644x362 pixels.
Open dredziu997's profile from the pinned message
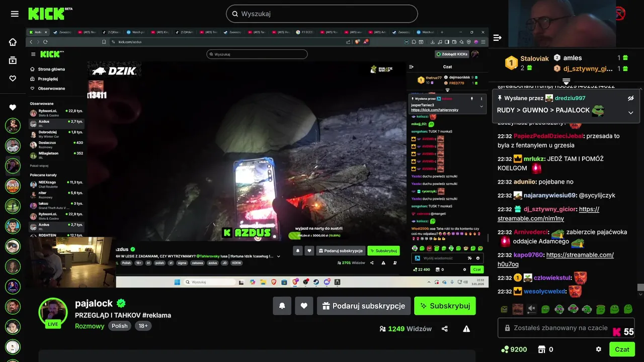click(x=570, y=98)
